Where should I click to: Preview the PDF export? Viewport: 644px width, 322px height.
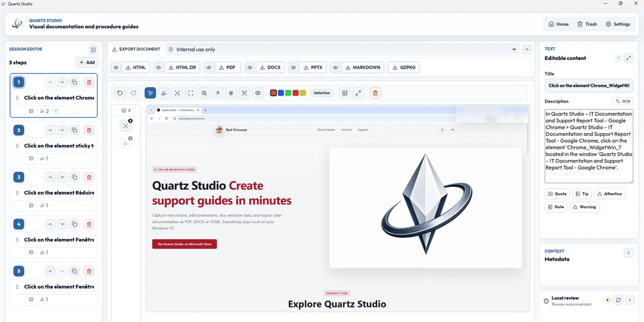[x=209, y=68]
